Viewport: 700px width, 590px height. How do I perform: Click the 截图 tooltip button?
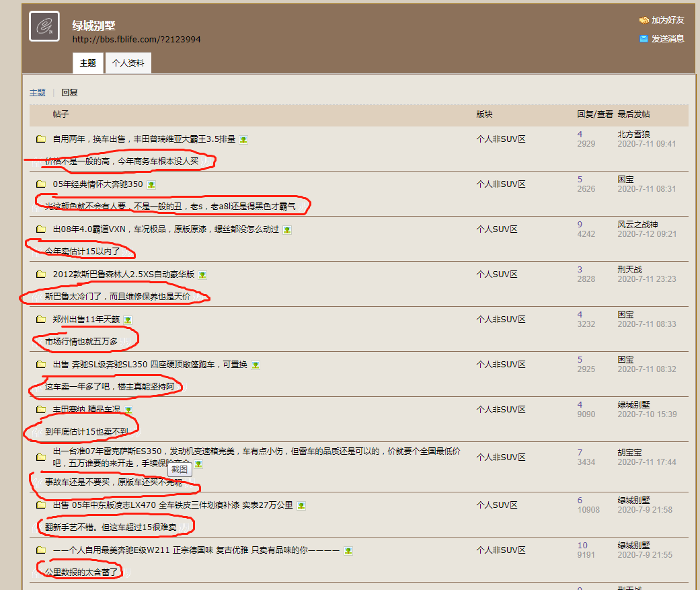[180, 470]
